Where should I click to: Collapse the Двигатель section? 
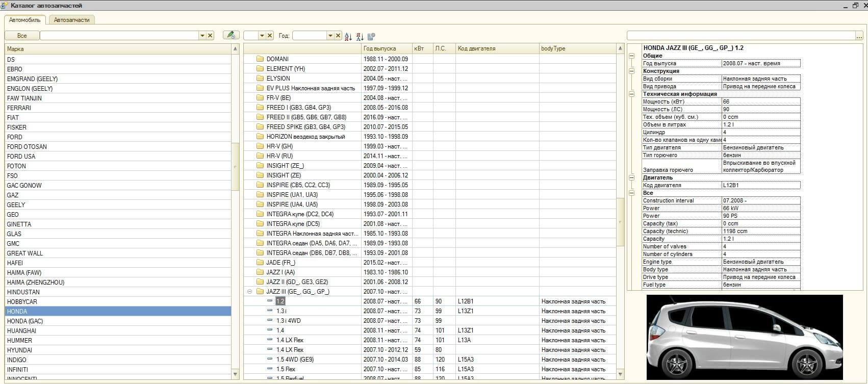631,178
